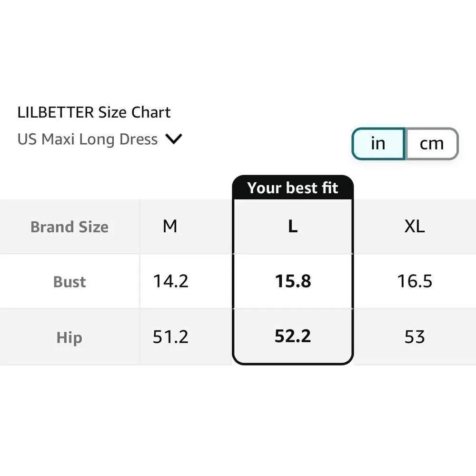Click the 53 hip value for XL
476x476 pixels.
(415, 337)
